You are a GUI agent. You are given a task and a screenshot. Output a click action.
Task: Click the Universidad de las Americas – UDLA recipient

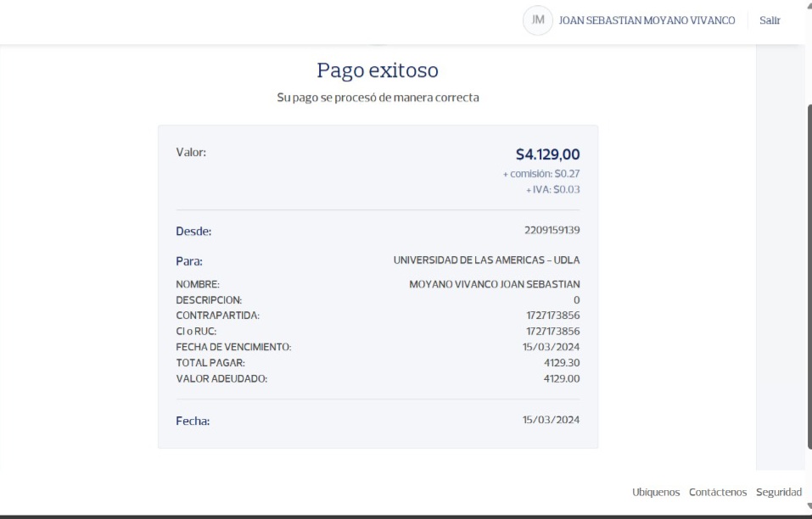486,260
